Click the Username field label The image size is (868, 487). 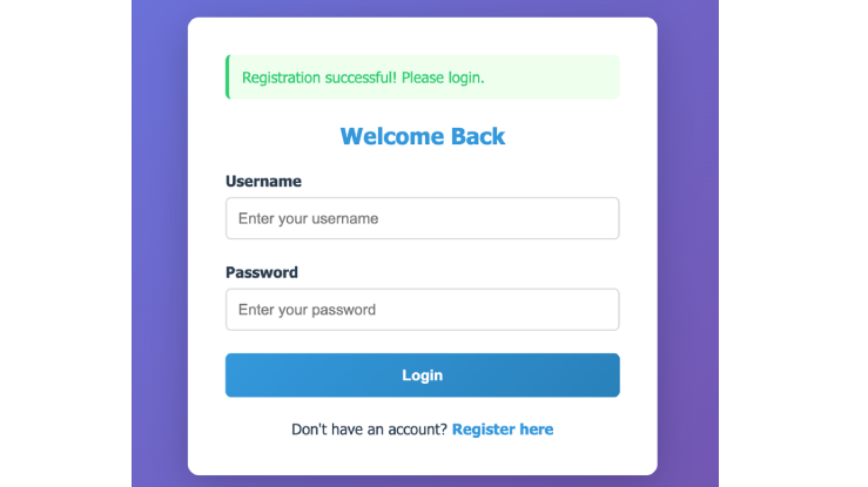(x=264, y=181)
